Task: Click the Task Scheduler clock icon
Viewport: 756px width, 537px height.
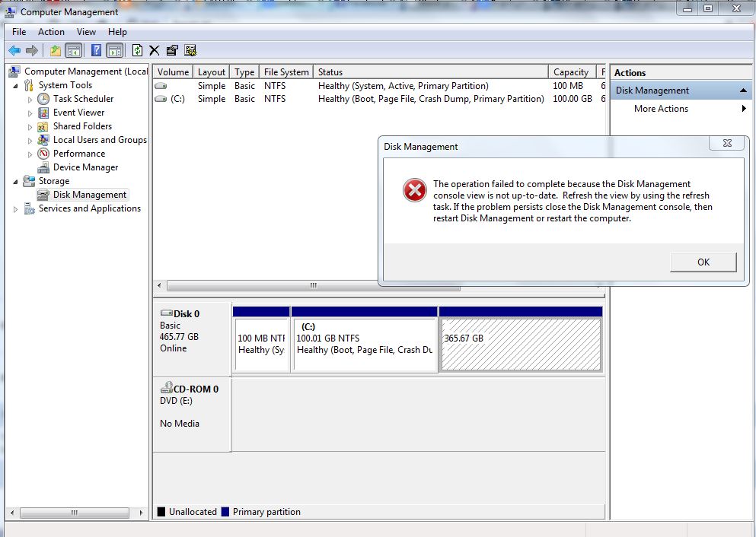Action: 43,99
